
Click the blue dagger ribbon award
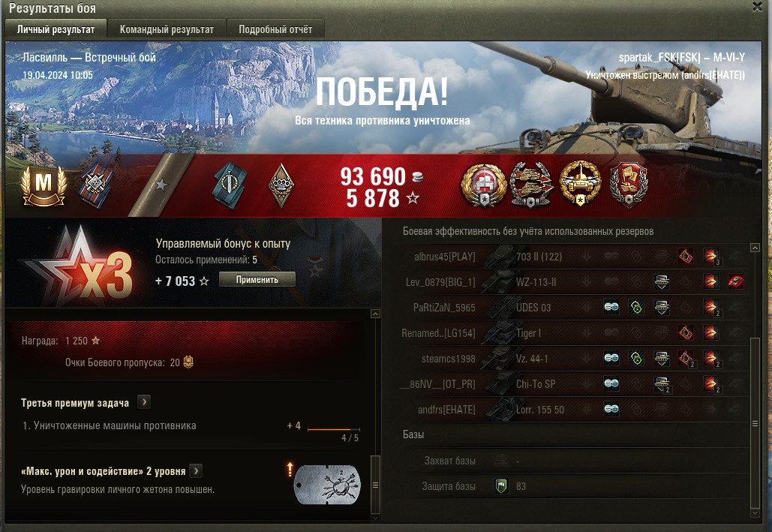(x=230, y=185)
